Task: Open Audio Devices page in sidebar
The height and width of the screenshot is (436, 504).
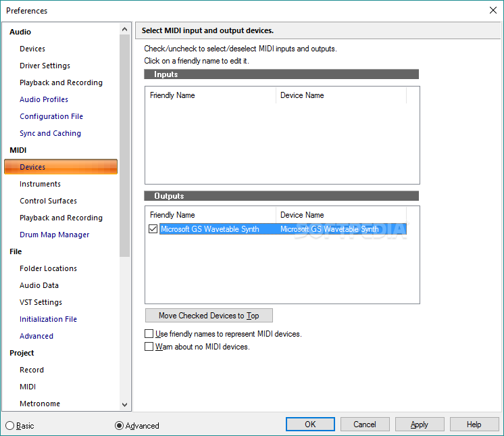Action: (x=32, y=49)
